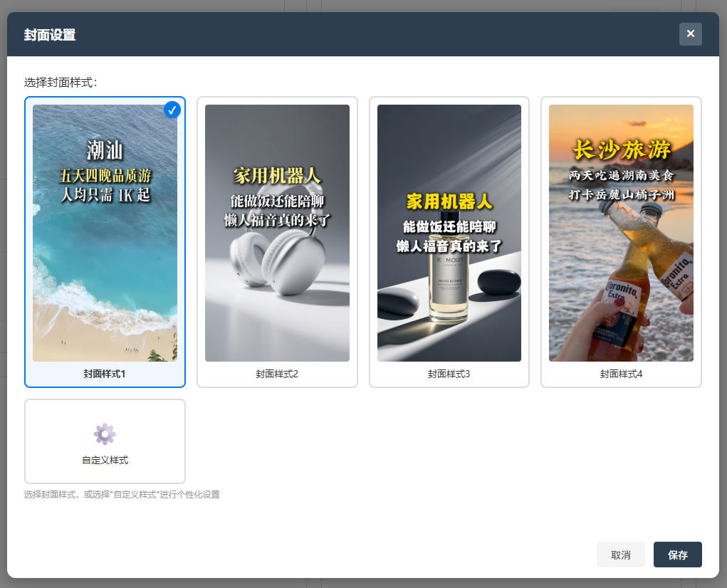Select the white headphones cover thumbnail
727x588 pixels.
coord(277,233)
